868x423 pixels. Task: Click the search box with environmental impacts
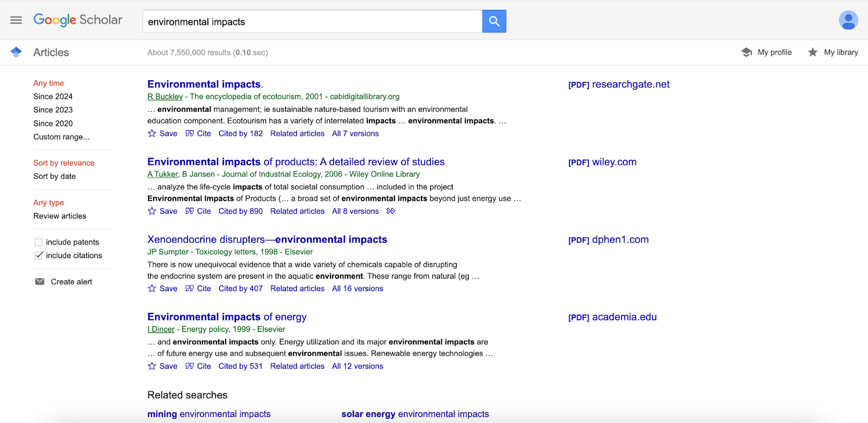click(312, 21)
